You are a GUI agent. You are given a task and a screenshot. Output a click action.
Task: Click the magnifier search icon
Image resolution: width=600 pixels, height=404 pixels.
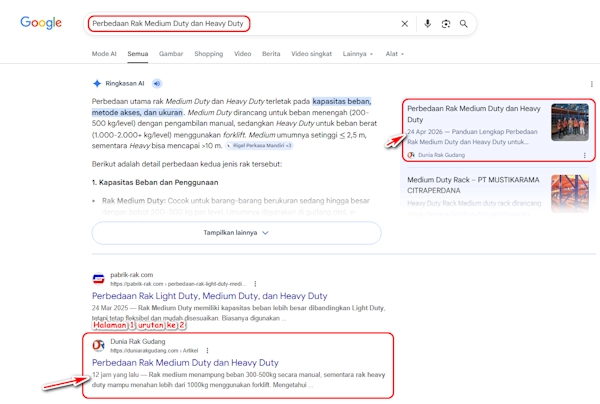point(463,24)
